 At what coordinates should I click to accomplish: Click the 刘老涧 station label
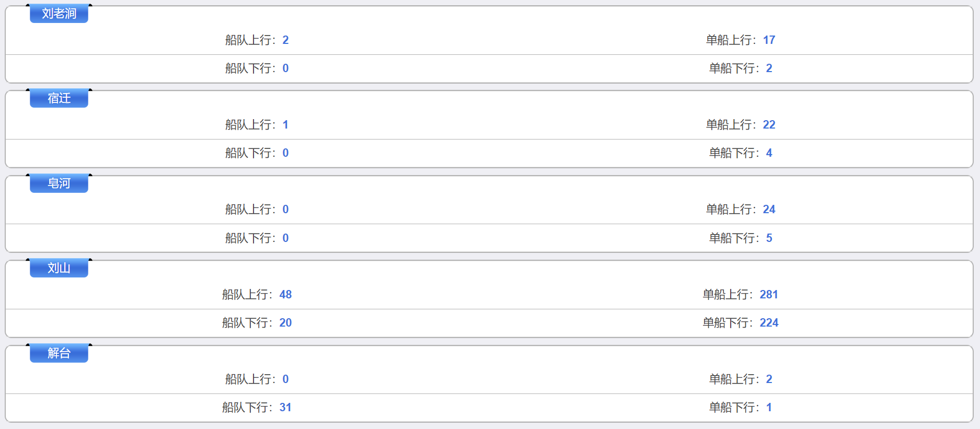pos(59,14)
